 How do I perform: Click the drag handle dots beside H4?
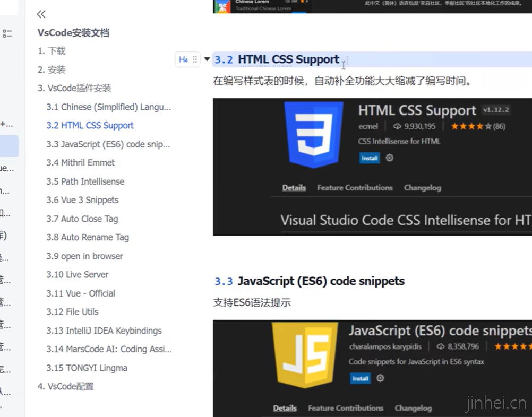pos(195,59)
